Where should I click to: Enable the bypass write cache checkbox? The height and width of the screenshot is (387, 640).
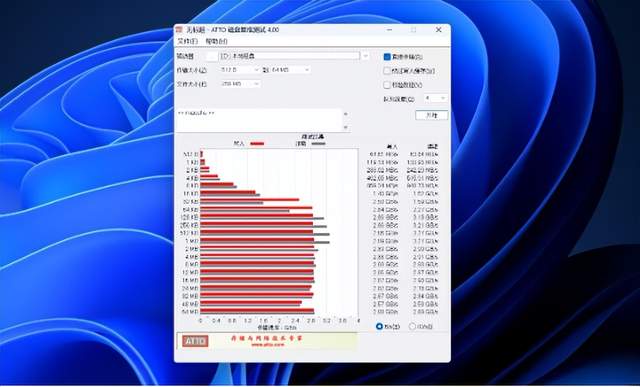(387, 71)
